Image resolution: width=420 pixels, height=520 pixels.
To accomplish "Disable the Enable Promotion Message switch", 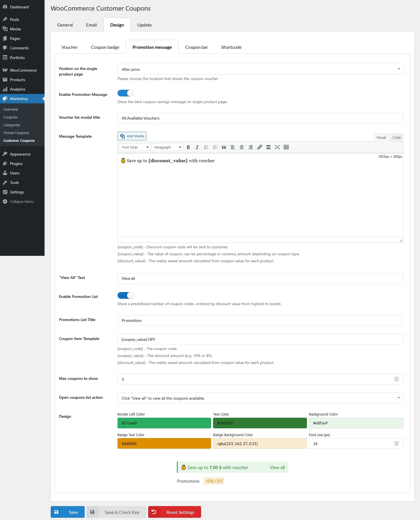I will click(x=126, y=93).
